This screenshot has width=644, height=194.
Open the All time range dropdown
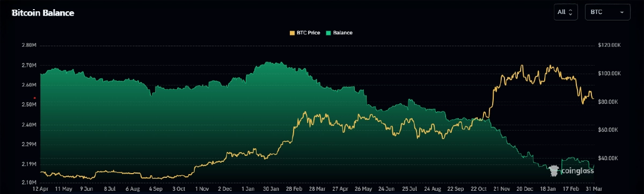point(566,12)
